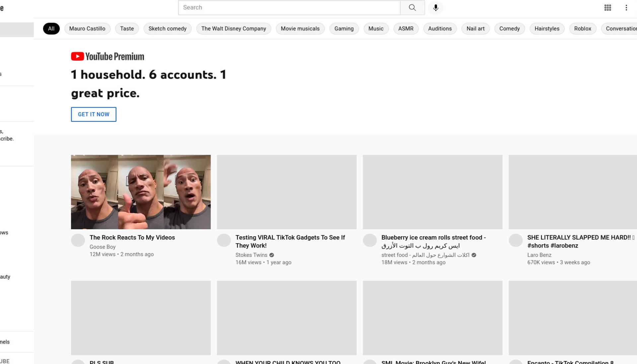Open SML Movie Brooklyn Guy thumbnail
Screen dimensions: 637x364
tap(433, 318)
